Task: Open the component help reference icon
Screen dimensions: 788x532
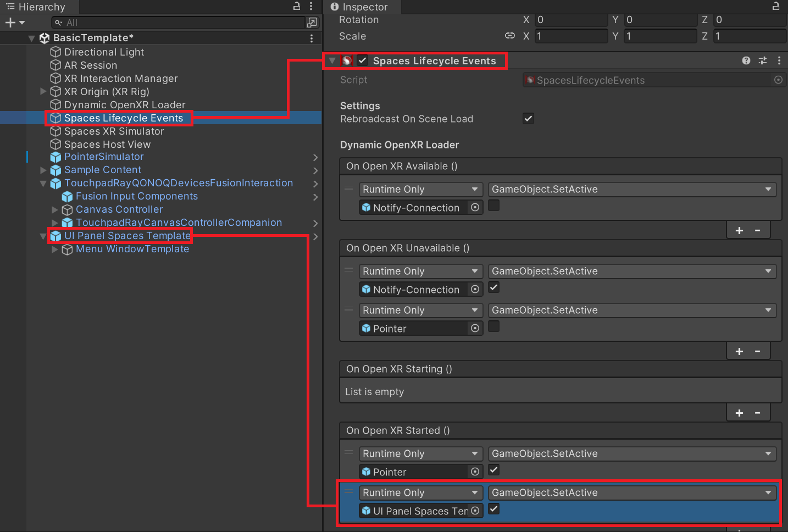Action: pyautogui.click(x=746, y=60)
